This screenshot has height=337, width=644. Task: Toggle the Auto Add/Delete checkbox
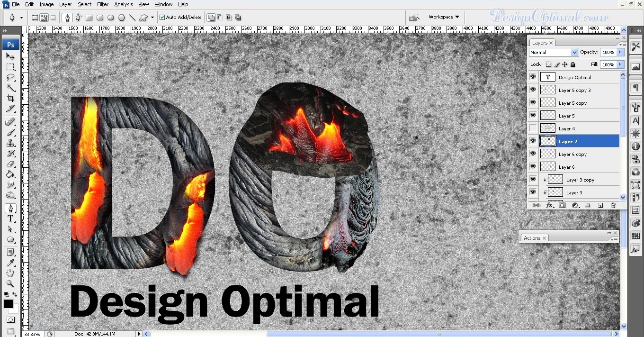[162, 18]
